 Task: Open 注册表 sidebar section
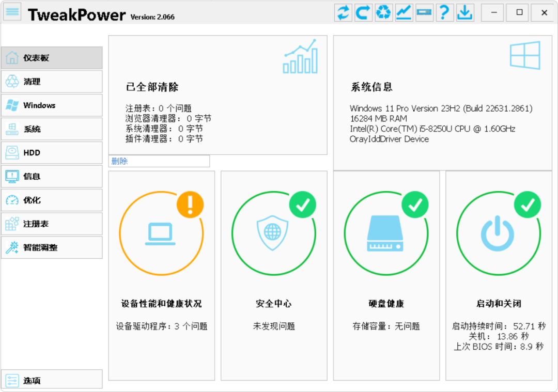[52, 224]
